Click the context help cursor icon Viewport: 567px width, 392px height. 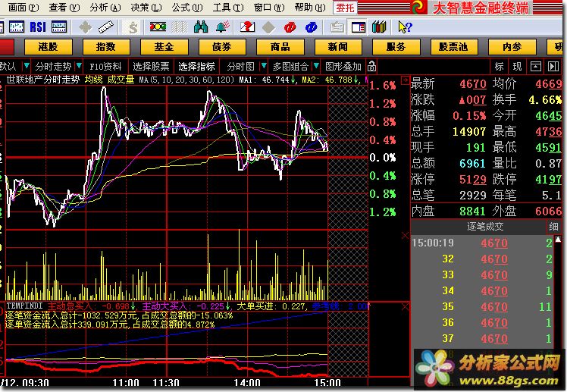(x=405, y=27)
